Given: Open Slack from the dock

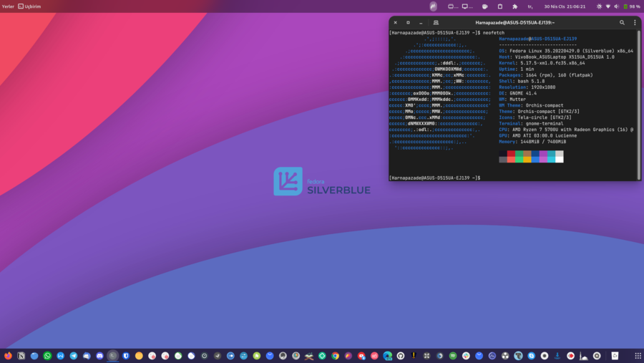Looking at the screenshot, I should 466,356.
